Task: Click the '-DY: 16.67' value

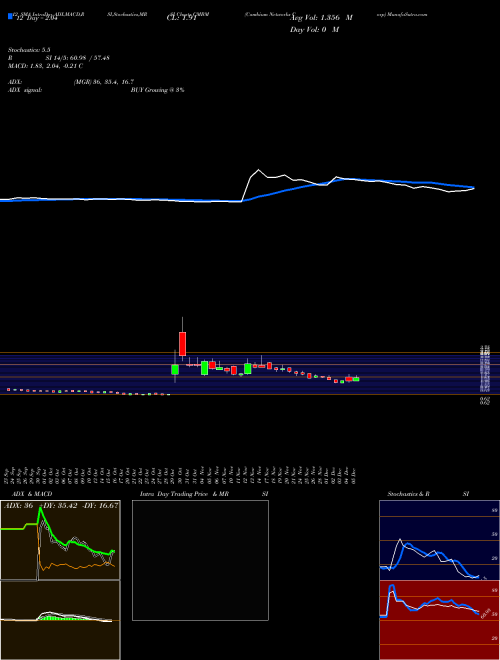Action: click(100, 505)
